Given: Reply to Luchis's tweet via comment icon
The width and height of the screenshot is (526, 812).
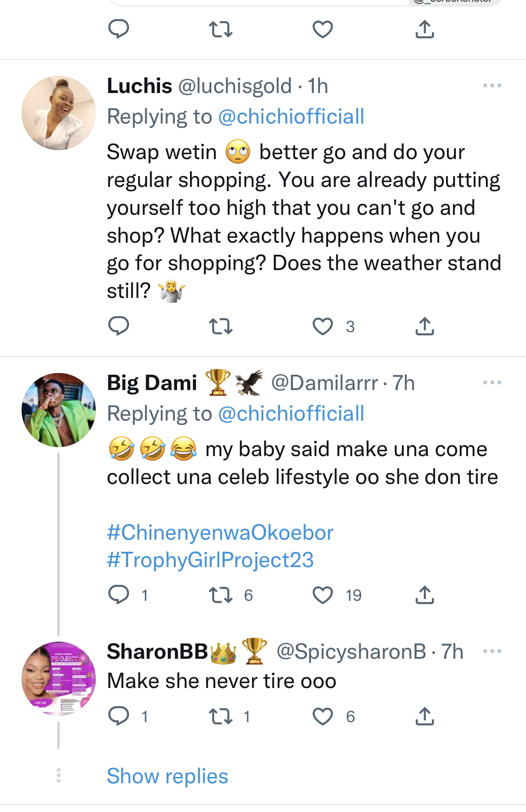Looking at the screenshot, I should pyautogui.click(x=119, y=327).
